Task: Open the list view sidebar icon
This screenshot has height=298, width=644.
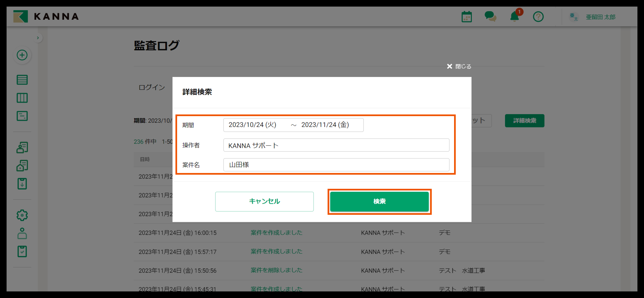Action: [22, 80]
